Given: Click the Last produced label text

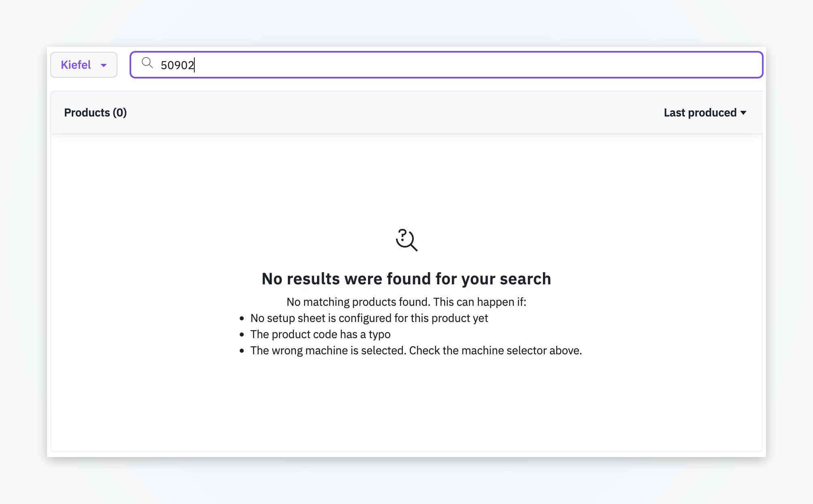Looking at the screenshot, I should point(700,112).
